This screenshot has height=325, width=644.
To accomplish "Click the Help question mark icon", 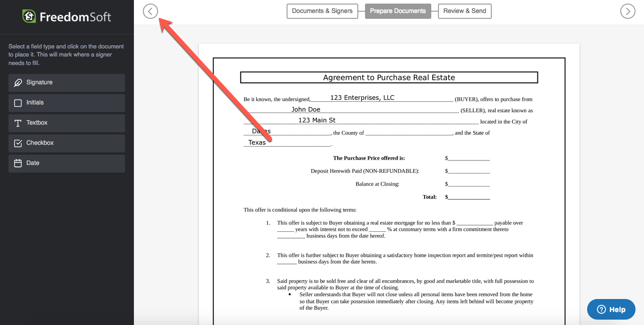I will coord(601,309).
